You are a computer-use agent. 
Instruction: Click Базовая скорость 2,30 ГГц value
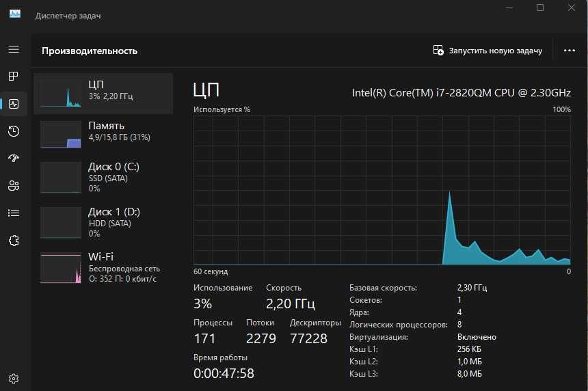[x=472, y=288]
